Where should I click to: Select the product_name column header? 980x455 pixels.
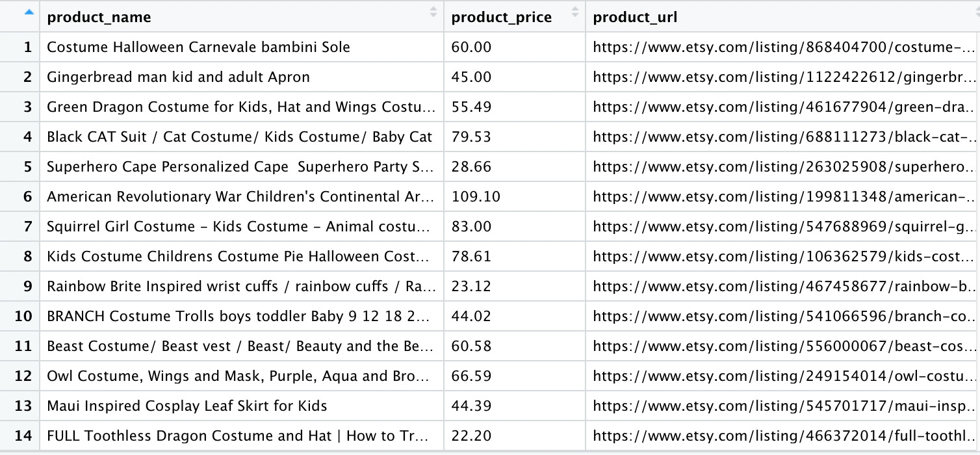242,17
